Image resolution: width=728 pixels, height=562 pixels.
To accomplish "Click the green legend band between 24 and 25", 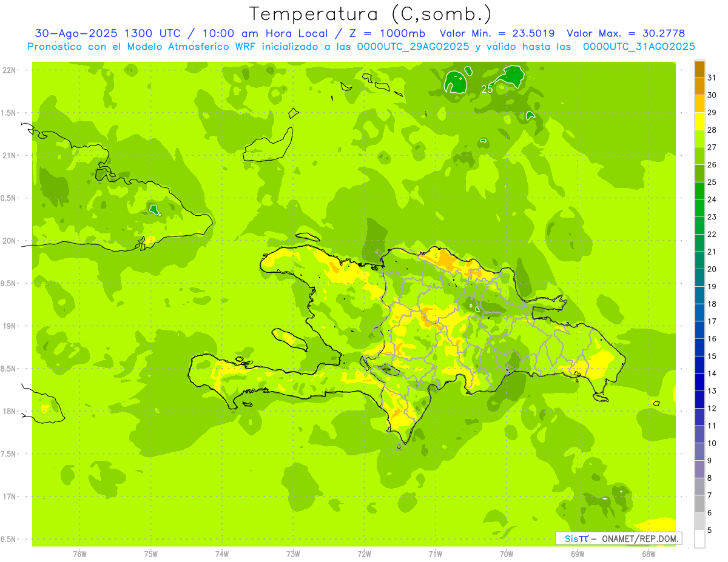I will pyautogui.click(x=700, y=191).
